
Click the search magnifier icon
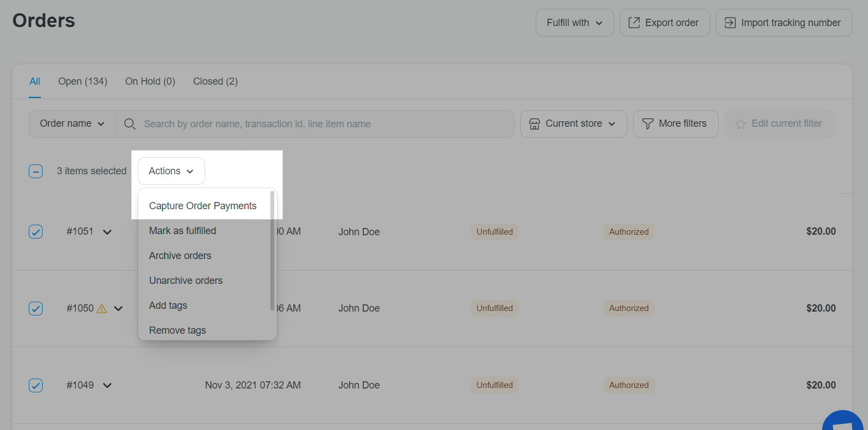pyautogui.click(x=129, y=124)
